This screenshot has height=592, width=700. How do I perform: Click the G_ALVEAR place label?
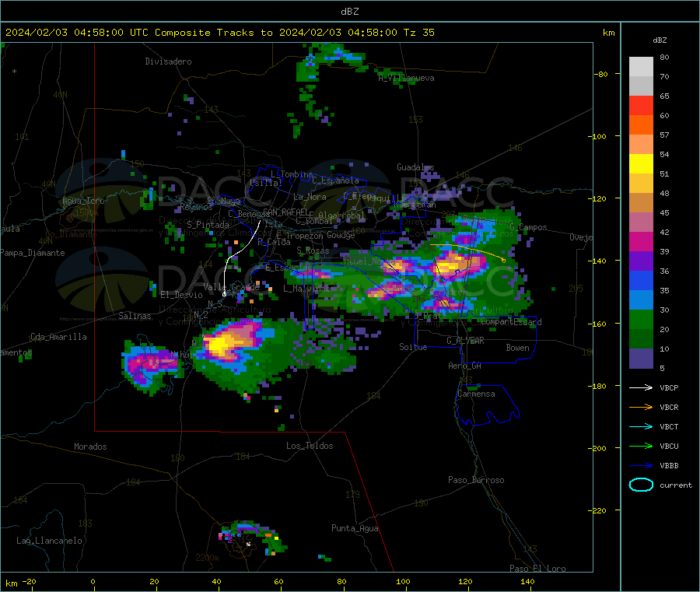coord(465,341)
